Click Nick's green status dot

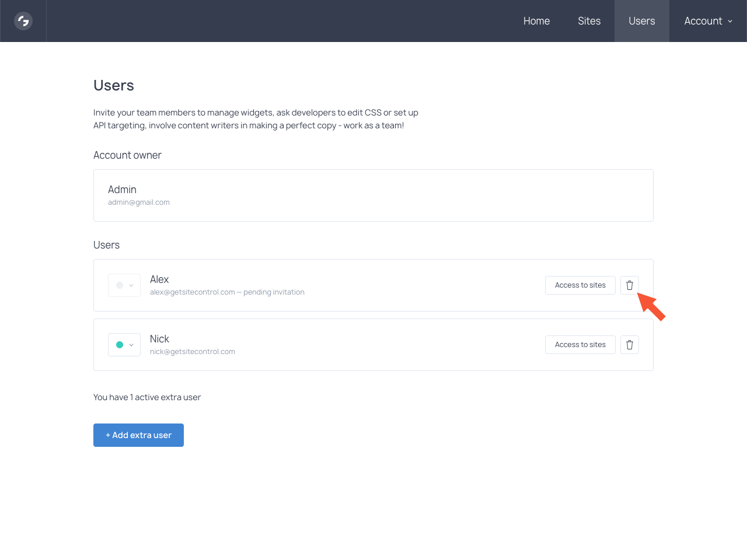tap(120, 345)
